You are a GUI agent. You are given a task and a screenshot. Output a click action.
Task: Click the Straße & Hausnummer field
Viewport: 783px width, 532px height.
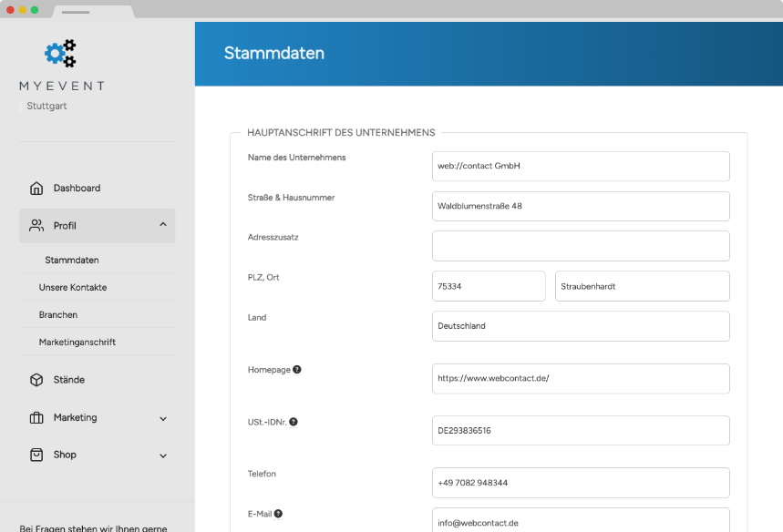[x=581, y=206]
